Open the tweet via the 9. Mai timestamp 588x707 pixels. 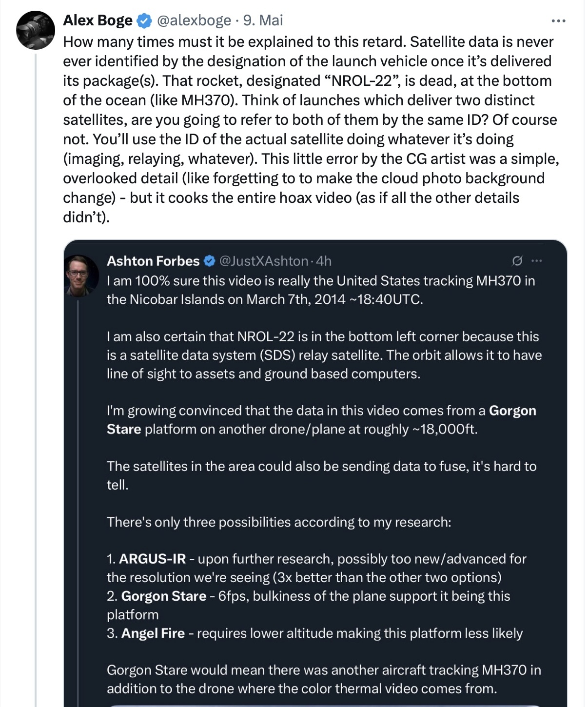click(263, 20)
